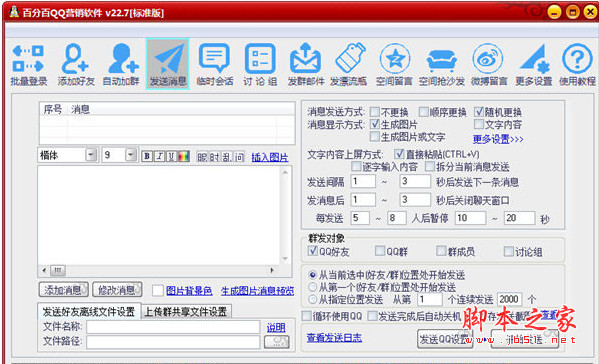Click the 时 time insert button
Screen dimensions: 599x364
214,157
